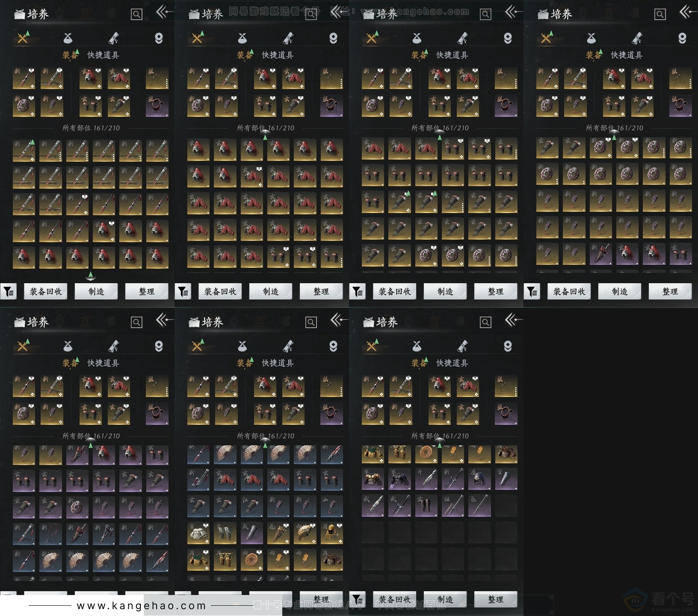Click 整理 button in third top-row panel
This screenshot has width=698, height=616.
[496, 292]
